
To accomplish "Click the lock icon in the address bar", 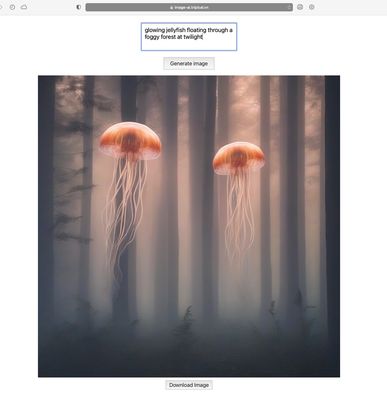I will point(172,7).
